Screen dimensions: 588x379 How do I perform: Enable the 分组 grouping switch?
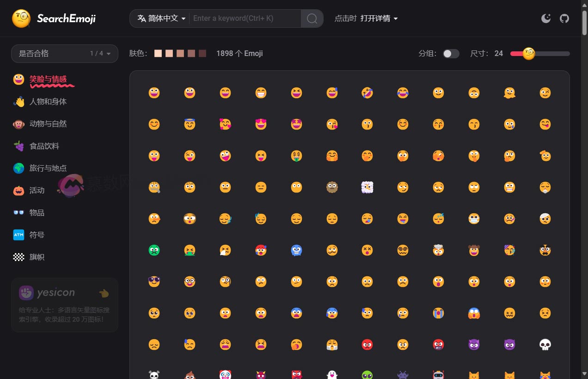point(451,54)
